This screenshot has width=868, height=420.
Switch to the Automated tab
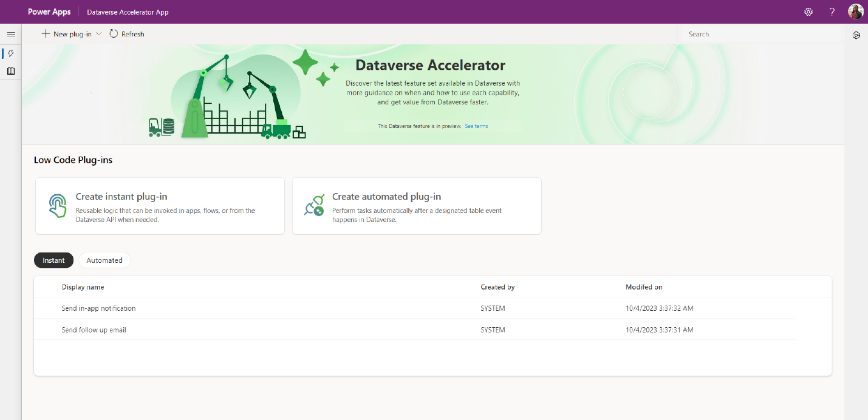click(104, 260)
